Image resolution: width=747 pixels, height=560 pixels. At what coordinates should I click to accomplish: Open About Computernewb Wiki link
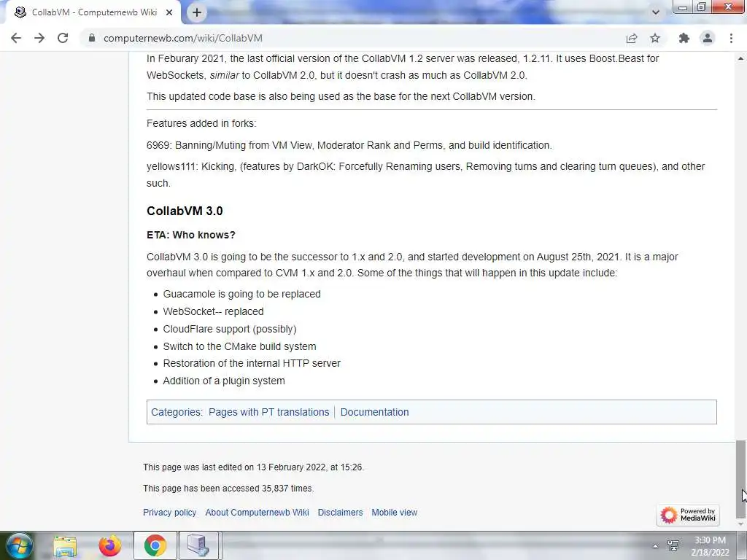(258, 513)
